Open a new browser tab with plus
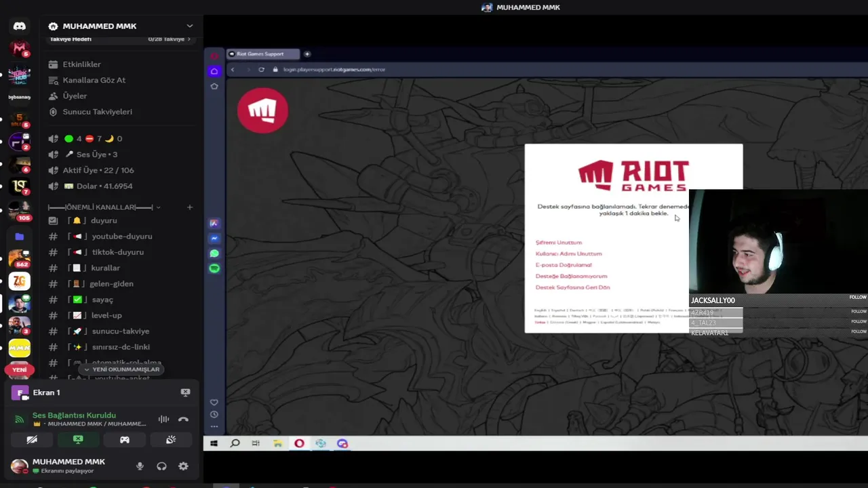868x488 pixels. [x=307, y=54]
